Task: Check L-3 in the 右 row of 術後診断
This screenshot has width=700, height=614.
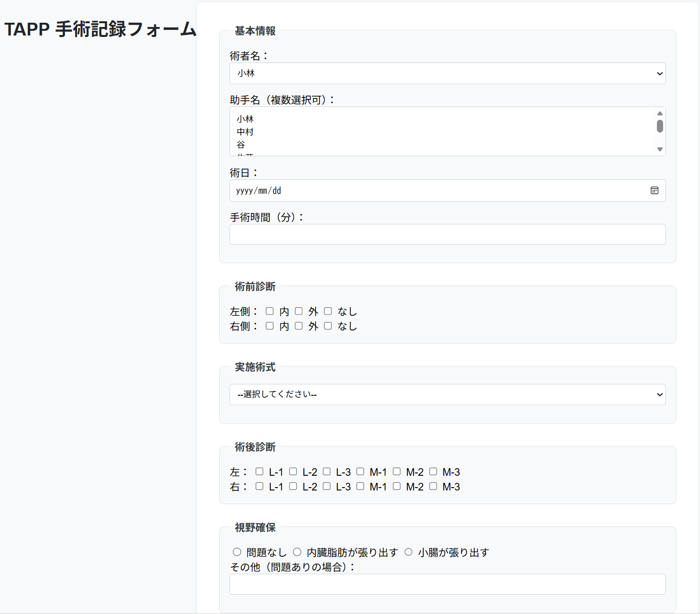Action: [x=327, y=486]
